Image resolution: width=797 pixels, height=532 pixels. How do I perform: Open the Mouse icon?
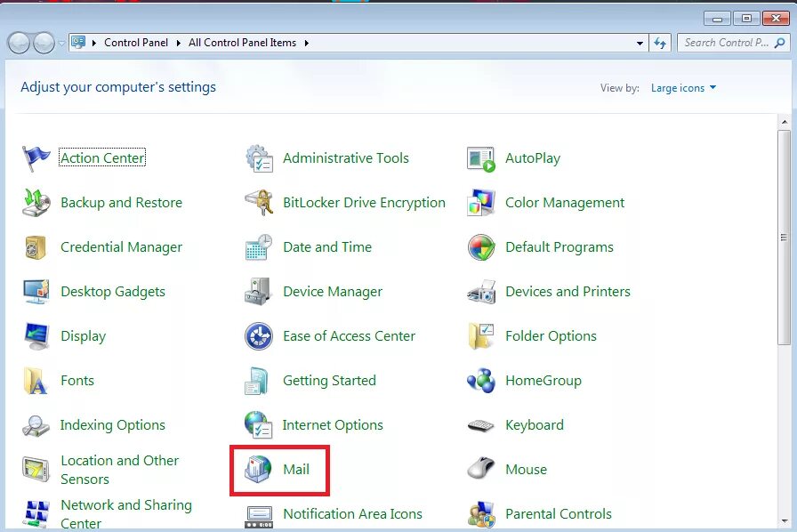pos(481,469)
